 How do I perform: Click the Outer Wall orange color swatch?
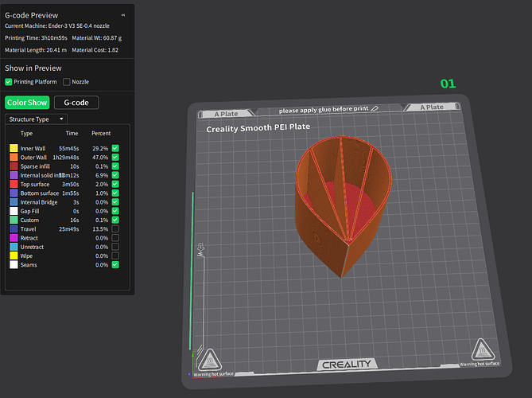pos(14,158)
